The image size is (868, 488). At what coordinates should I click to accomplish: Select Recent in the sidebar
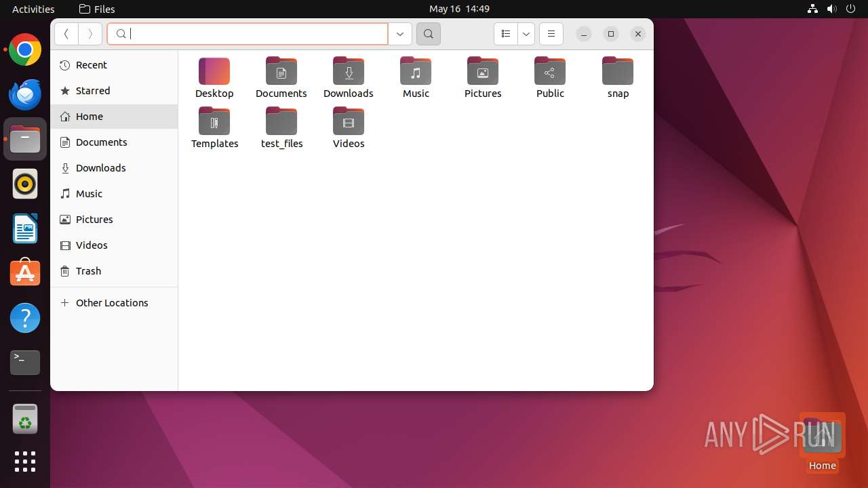pos(114,65)
